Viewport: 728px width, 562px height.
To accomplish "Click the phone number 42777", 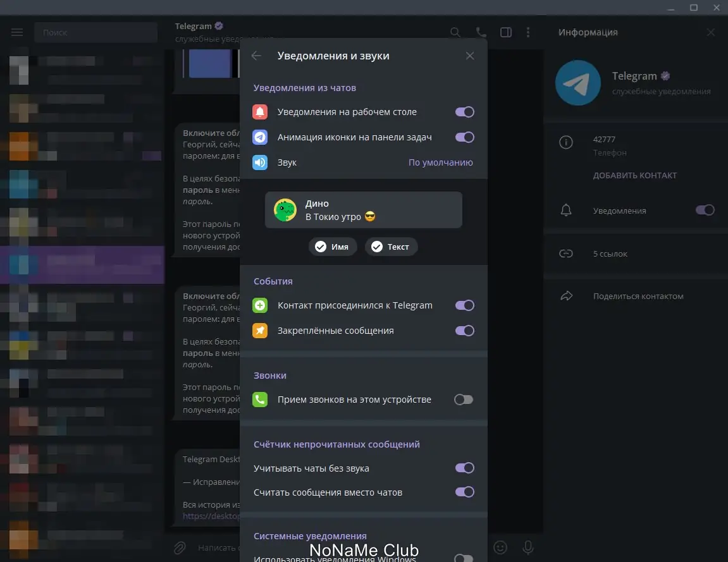I will 604,139.
